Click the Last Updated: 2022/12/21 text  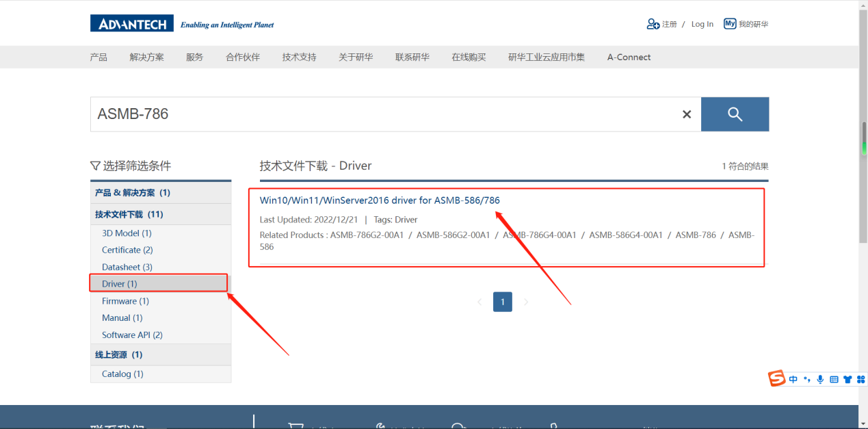309,220
